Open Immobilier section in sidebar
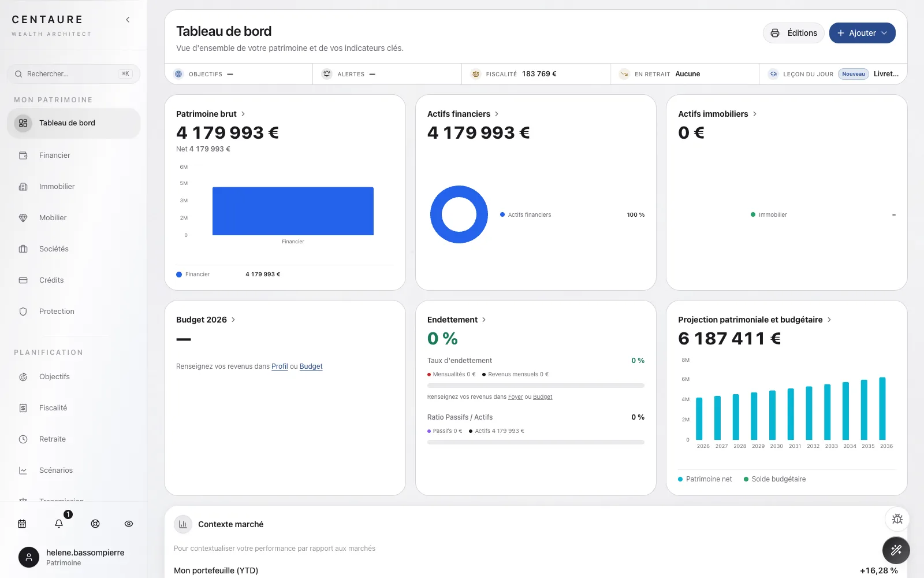Viewport: 924px width, 578px height. [x=74, y=187]
